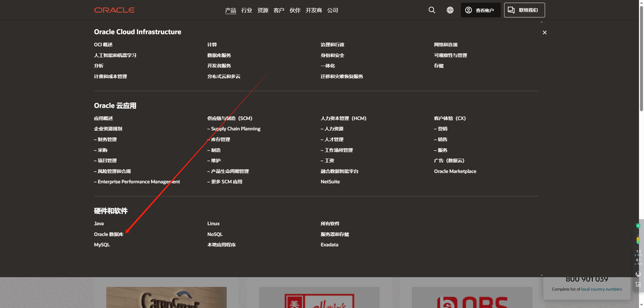Image resolution: width=644 pixels, height=308 pixels.
Task: Click the Oracle logo
Action: coord(114,10)
